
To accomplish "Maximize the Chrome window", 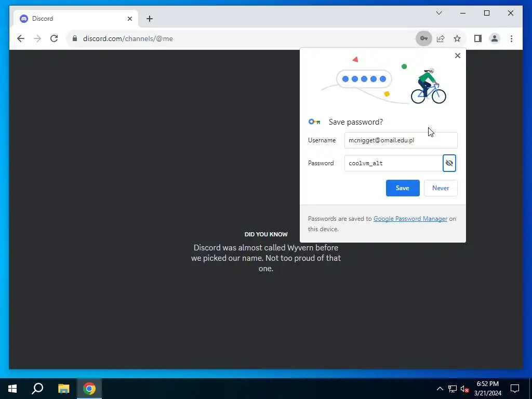I will pyautogui.click(x=486, y=13).
